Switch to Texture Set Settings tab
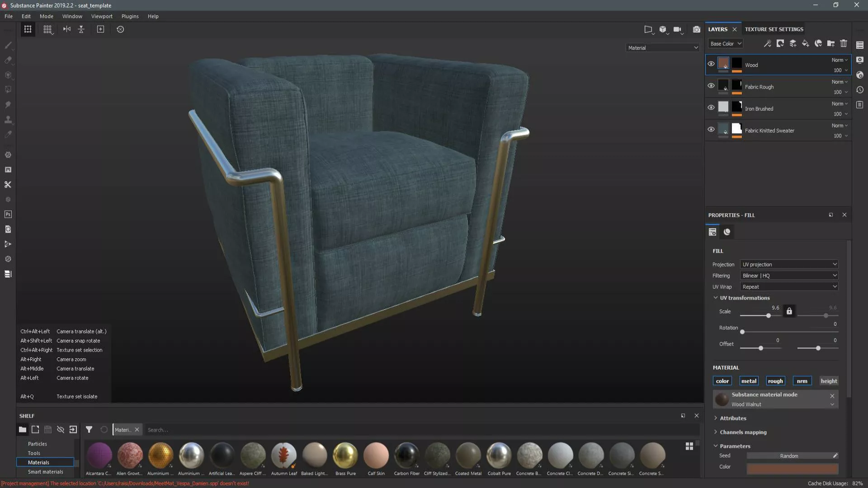868x488 pixels. [774, 29]
